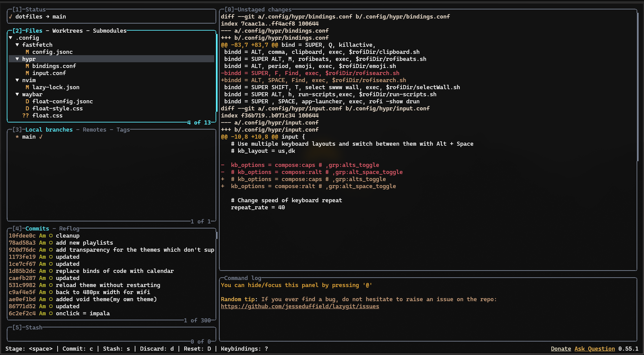
Task: Select commit 6c2ef2c4 onclick = impala
Action: click(x=111, y=313)
